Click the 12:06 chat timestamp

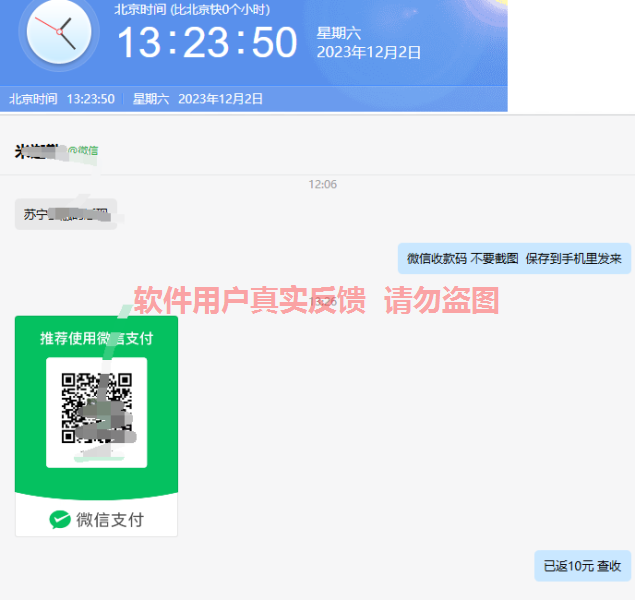(322, 185)
